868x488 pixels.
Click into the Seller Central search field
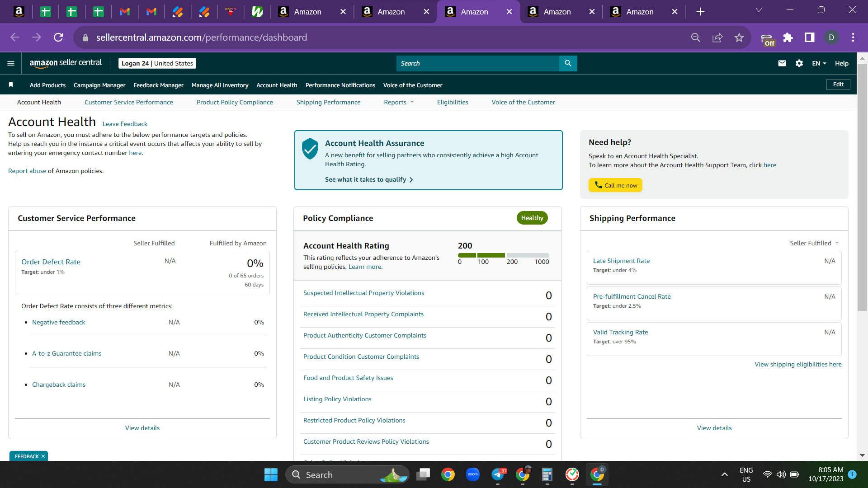point(477,63)
